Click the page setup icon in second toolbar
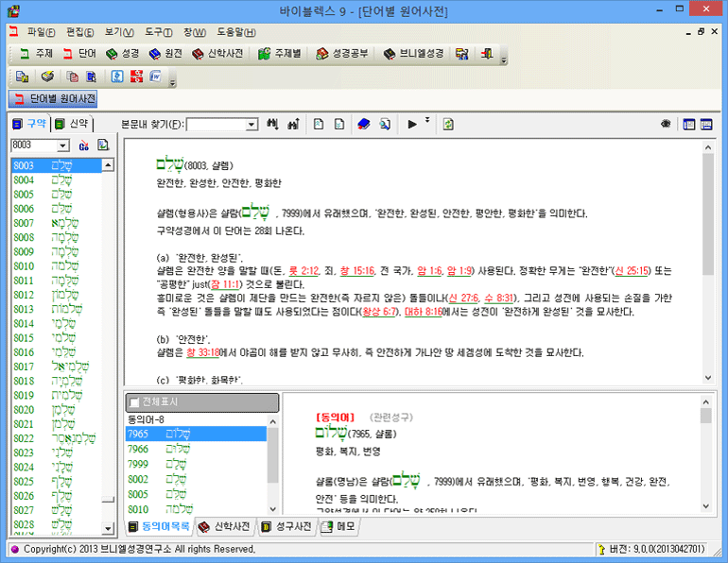This screenshot has width=728, height=563. (x=23, y=77)
